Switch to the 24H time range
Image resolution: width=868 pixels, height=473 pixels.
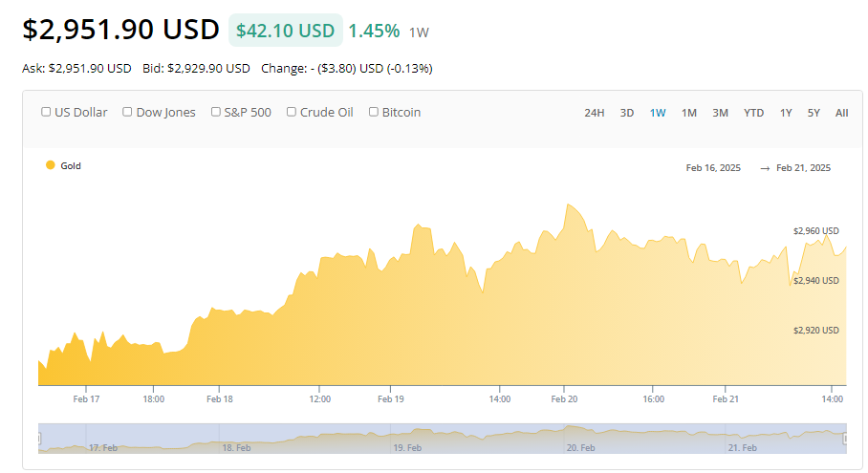(x=594, y=113)
